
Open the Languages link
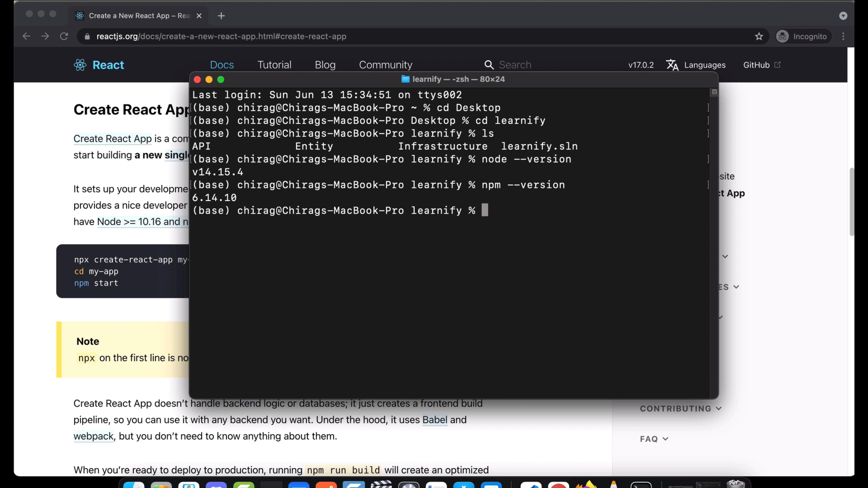[x=705, y=65]
